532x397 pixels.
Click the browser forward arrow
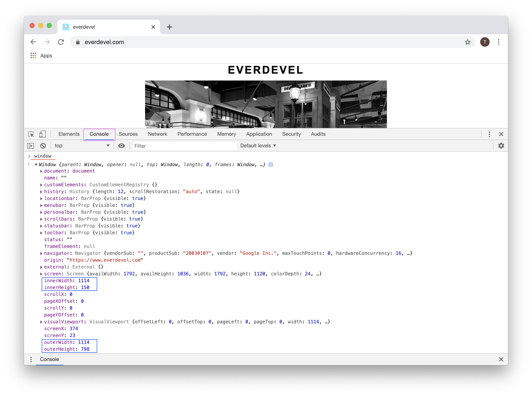pos(47,42)
